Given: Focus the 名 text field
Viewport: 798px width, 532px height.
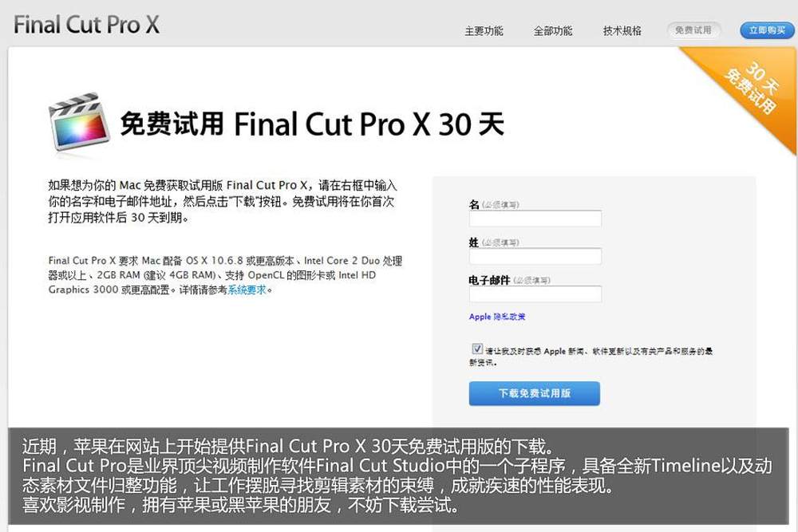Looking at the screenshot, I should click(x=535, y=219).
